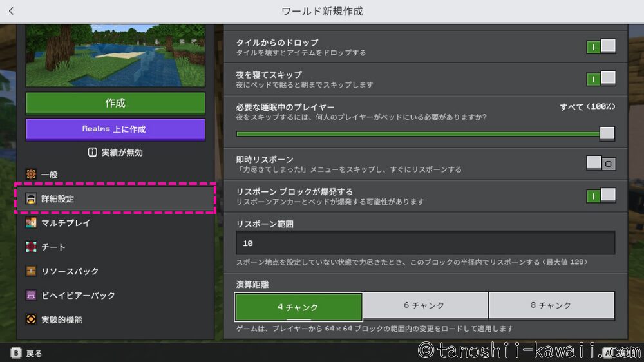Click すべて (100%) value text
This screenshot has width=644, height=362.
coord(587,107)
